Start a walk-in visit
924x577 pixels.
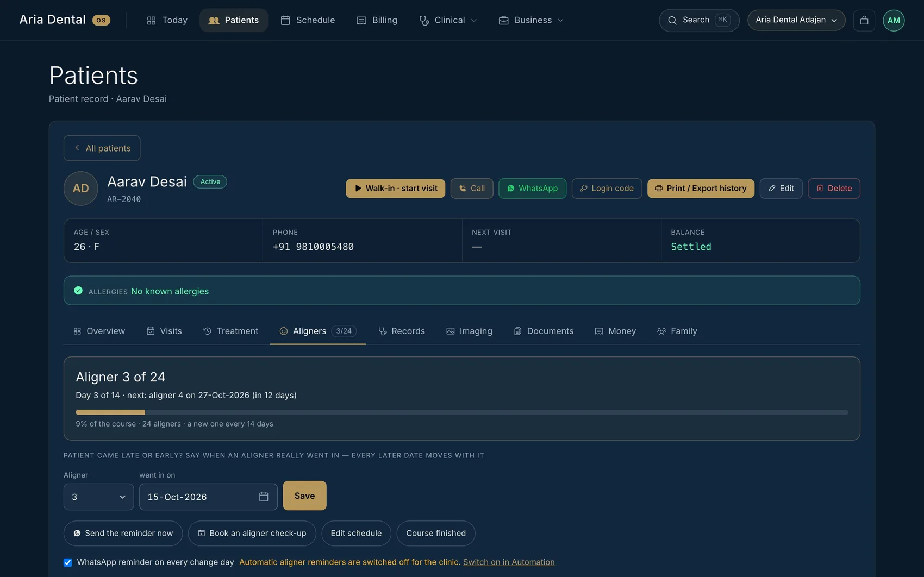coord(395,189)
